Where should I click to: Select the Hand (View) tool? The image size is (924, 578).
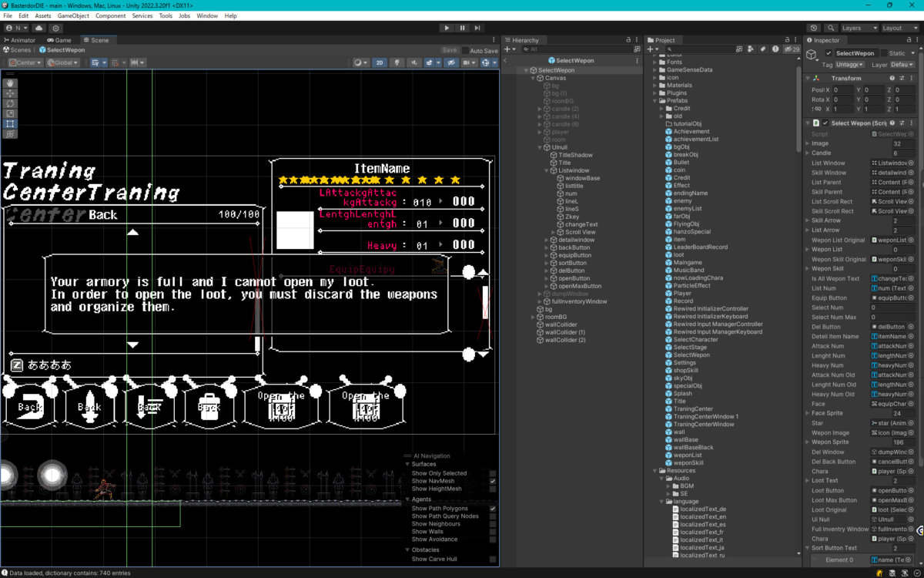click(x=10, y=82)
